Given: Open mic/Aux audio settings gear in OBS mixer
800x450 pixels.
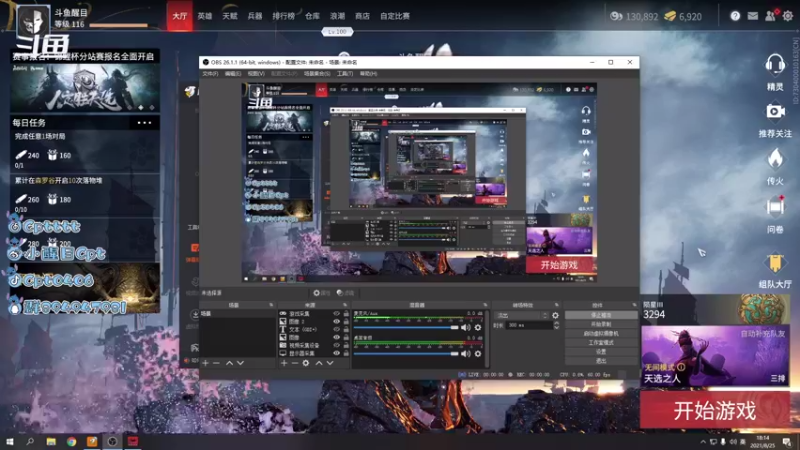Looking at the screenshot, I should 478,328.
